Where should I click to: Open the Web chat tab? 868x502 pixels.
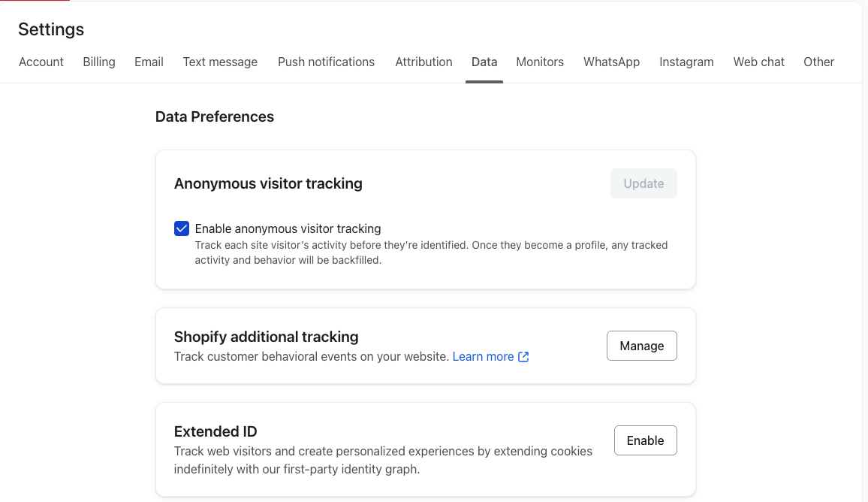[x=758, y=62]
